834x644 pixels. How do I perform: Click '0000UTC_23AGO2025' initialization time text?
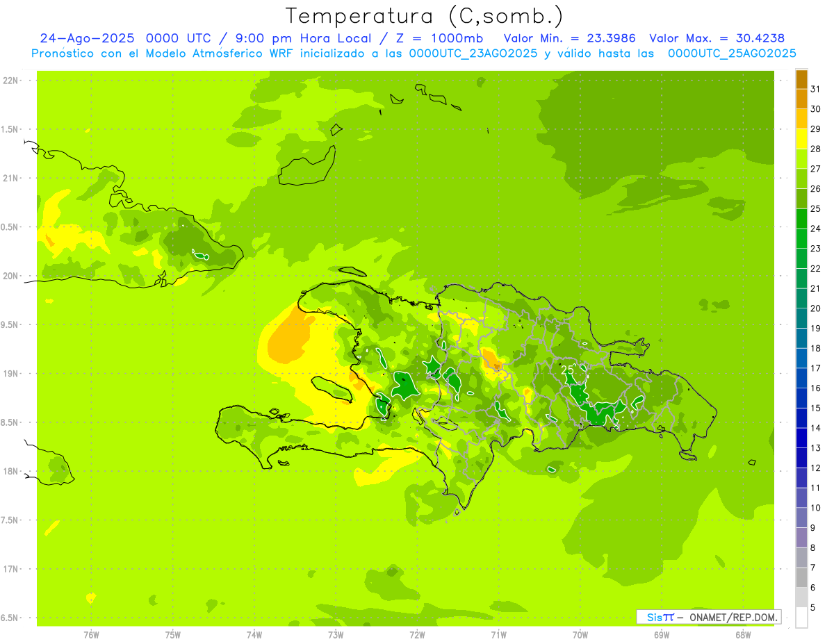pos(473,53)
